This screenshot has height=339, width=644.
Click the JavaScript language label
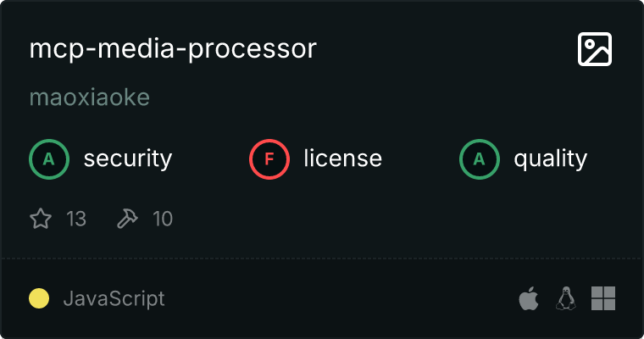114,298
